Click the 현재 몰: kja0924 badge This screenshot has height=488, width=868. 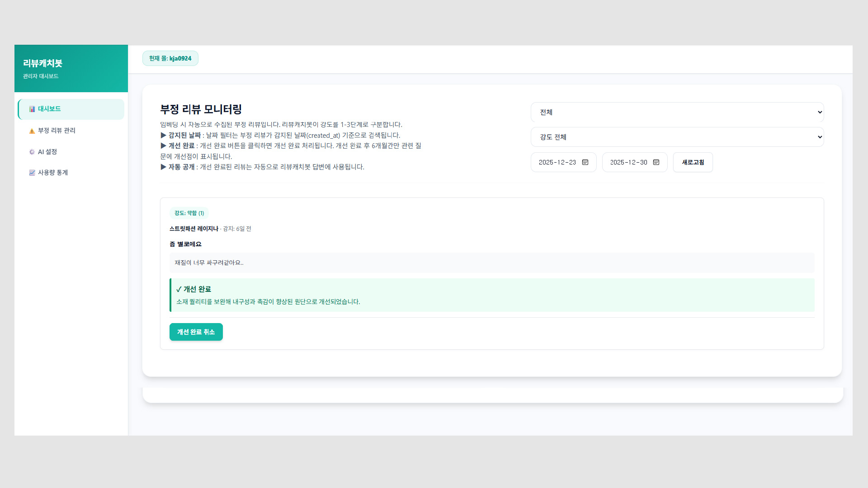tap(170, 58)
